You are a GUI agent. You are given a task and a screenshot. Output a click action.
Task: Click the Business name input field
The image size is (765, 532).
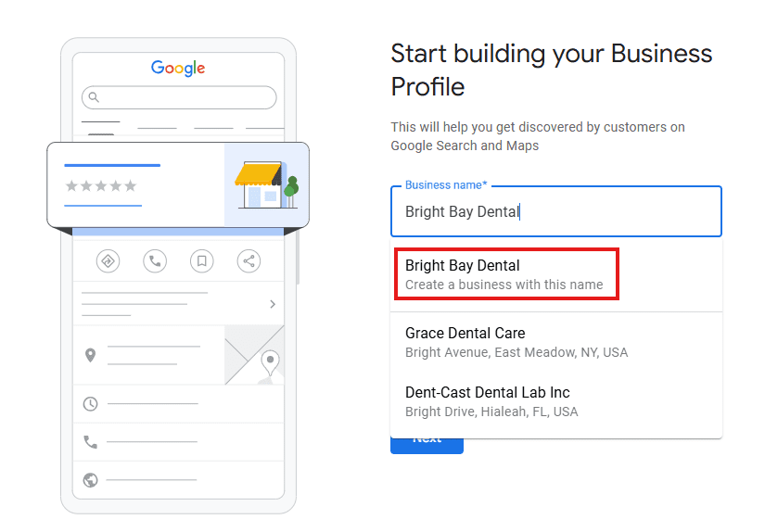pos(555,212)
